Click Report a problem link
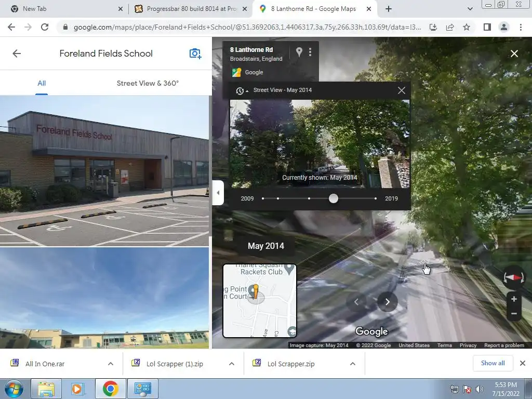The width and height of the screenshot is (532, 399). [504, 345]
